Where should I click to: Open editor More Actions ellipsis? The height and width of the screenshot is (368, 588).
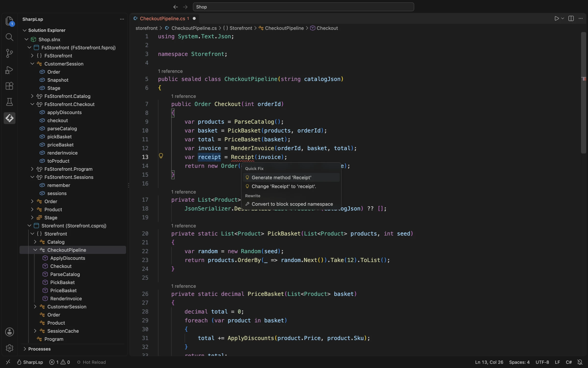(x=581, y=19)
